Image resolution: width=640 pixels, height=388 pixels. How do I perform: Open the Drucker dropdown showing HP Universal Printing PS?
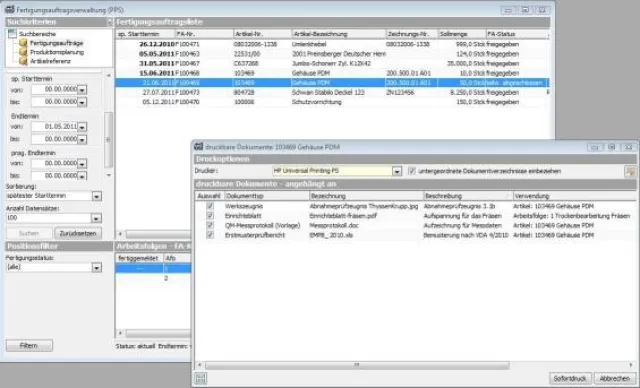(x=397, y=171)
